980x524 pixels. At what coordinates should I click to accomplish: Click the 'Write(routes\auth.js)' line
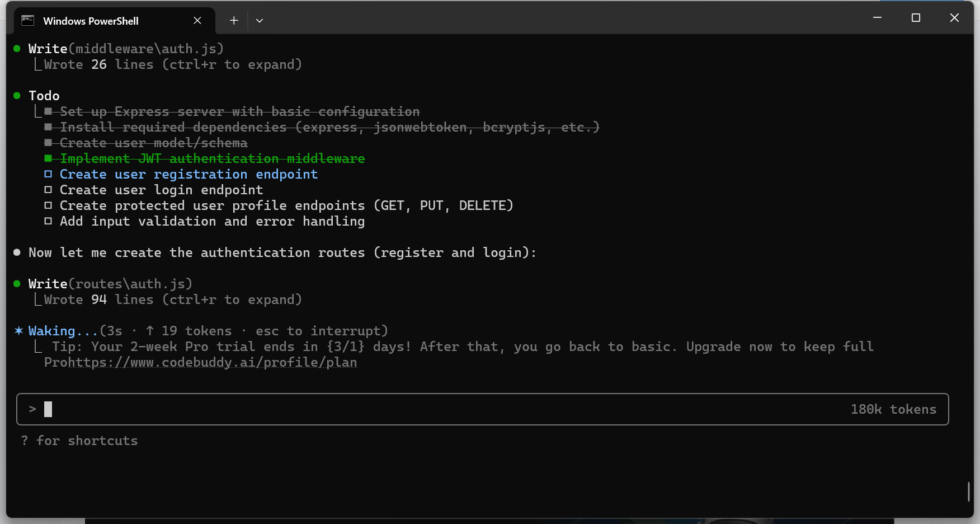tap(110, 284)
